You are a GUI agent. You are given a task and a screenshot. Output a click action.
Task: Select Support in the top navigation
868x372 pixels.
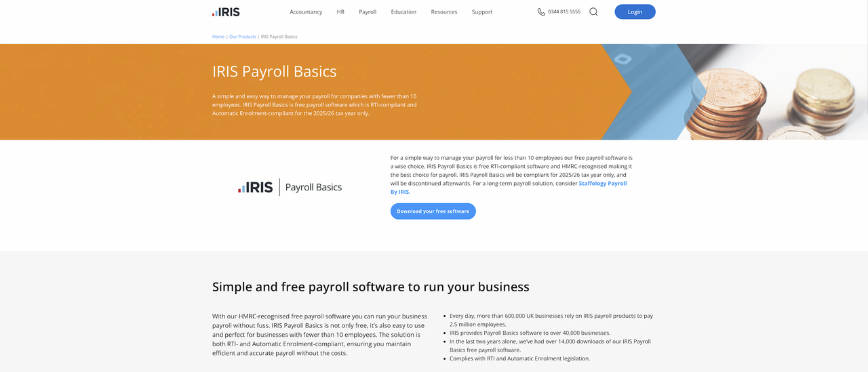pyautogui.click(x=482, y=12)
